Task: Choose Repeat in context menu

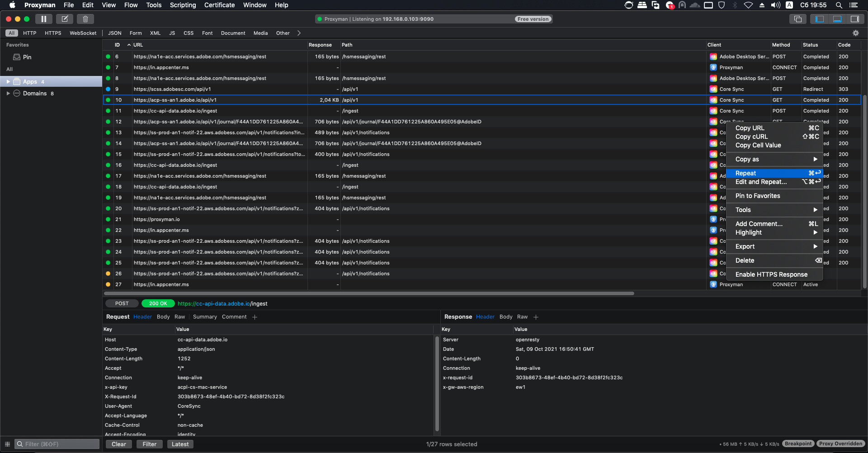Action: tap(774, 173)
